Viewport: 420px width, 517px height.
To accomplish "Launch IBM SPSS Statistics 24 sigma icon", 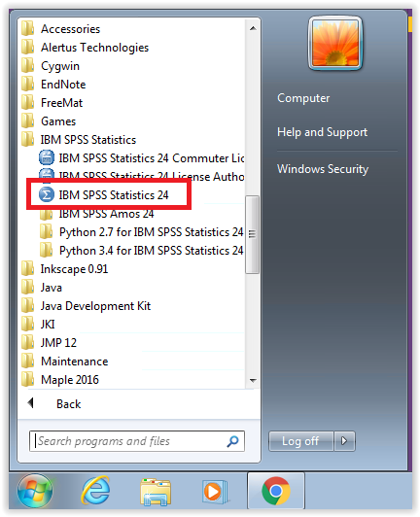I will (x=47, y=195).
